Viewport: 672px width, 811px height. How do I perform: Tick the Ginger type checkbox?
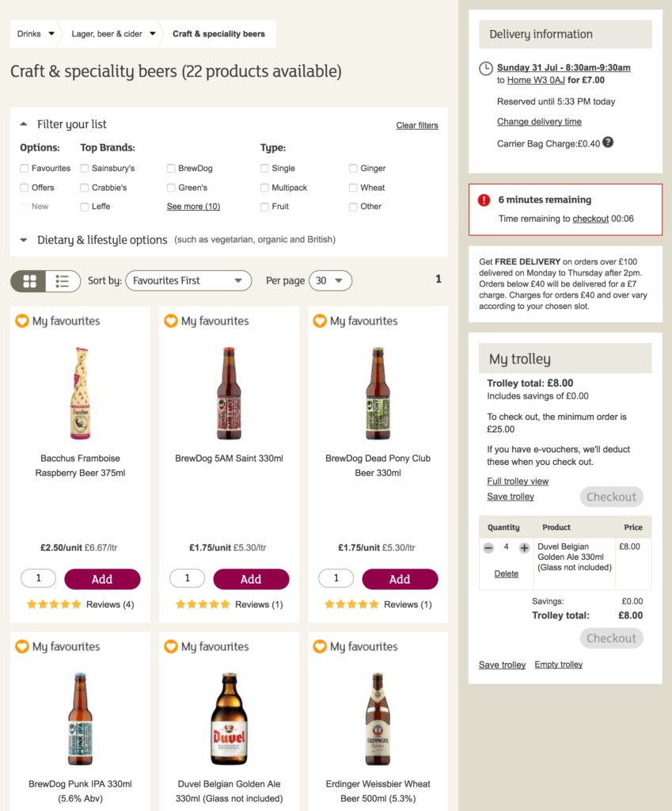coord(353,168)
